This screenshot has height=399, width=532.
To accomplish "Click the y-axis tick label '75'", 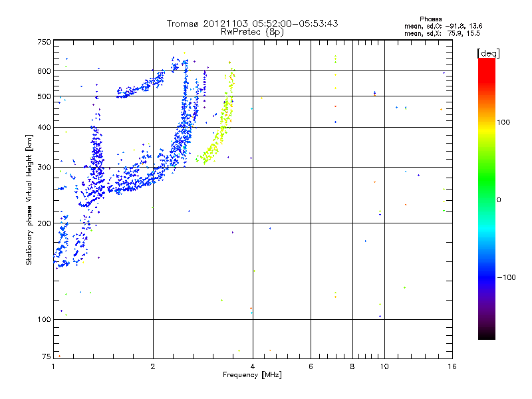I will (47, 356).
